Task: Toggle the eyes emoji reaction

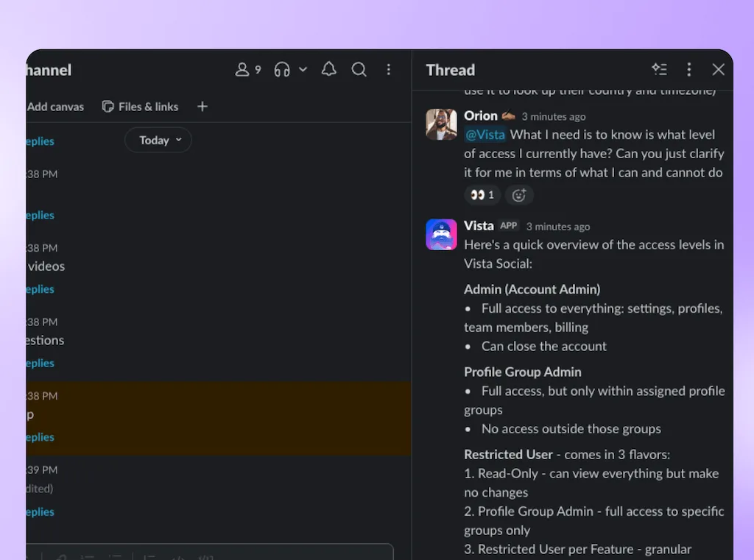Action: click(482, 195)
